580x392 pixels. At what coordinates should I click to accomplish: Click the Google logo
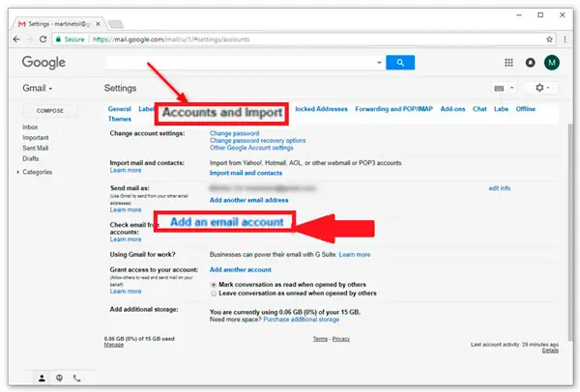coord(43,63)
